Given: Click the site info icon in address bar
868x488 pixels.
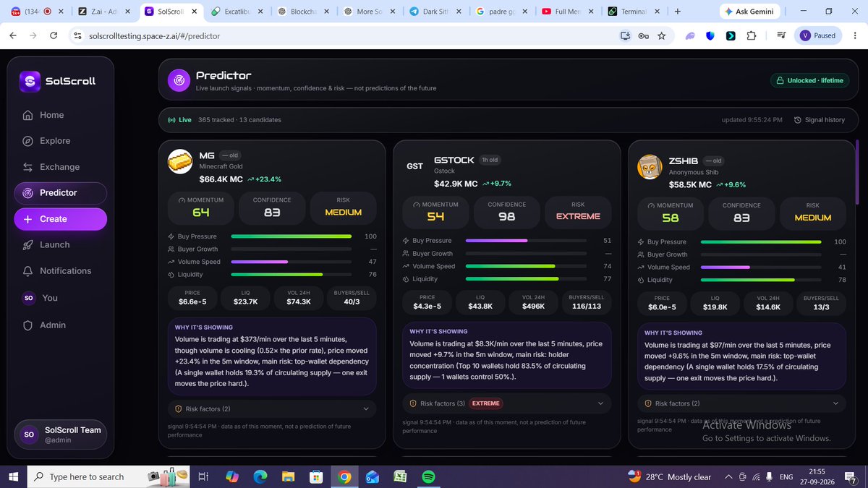Looking at the screenshot, I should [77, 35].
